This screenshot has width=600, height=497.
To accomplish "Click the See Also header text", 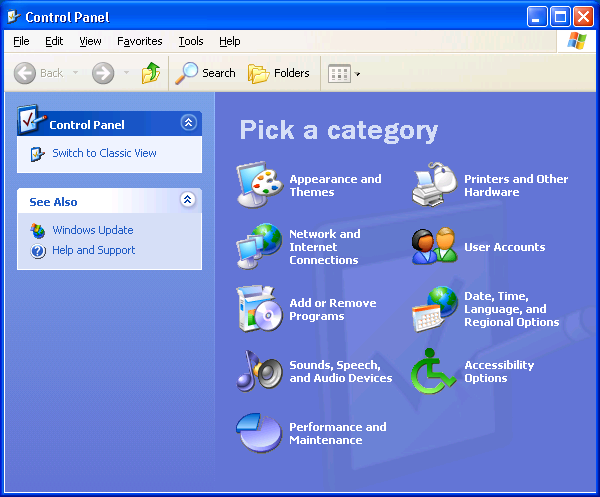I will [x=53, y=202].
